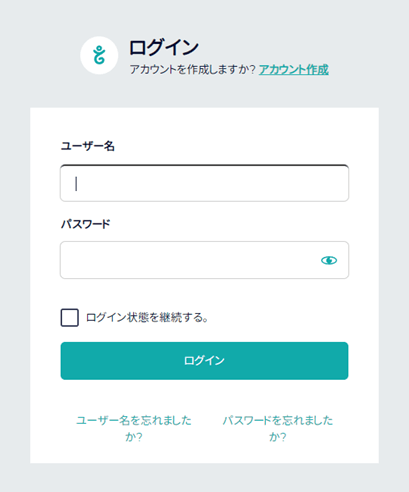
Task: Enable the ログイン状態を継続する checkbox
Action: pos(70,317)
